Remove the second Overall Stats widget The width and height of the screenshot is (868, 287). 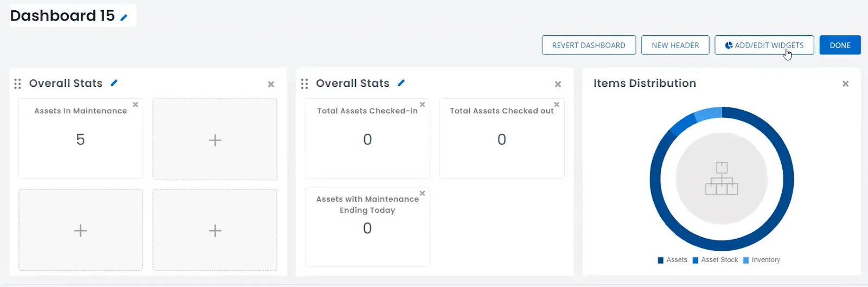point(558,84)
